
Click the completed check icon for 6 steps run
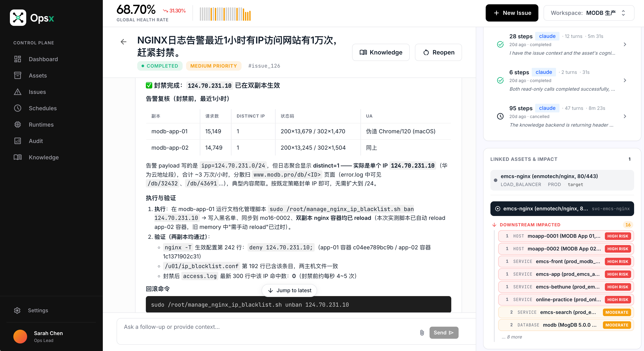pos(500,80)
